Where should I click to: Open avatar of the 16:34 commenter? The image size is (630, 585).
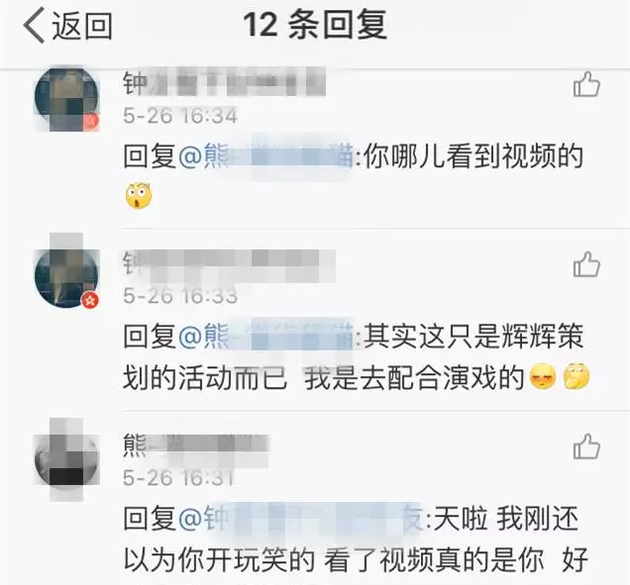point(67,98)
